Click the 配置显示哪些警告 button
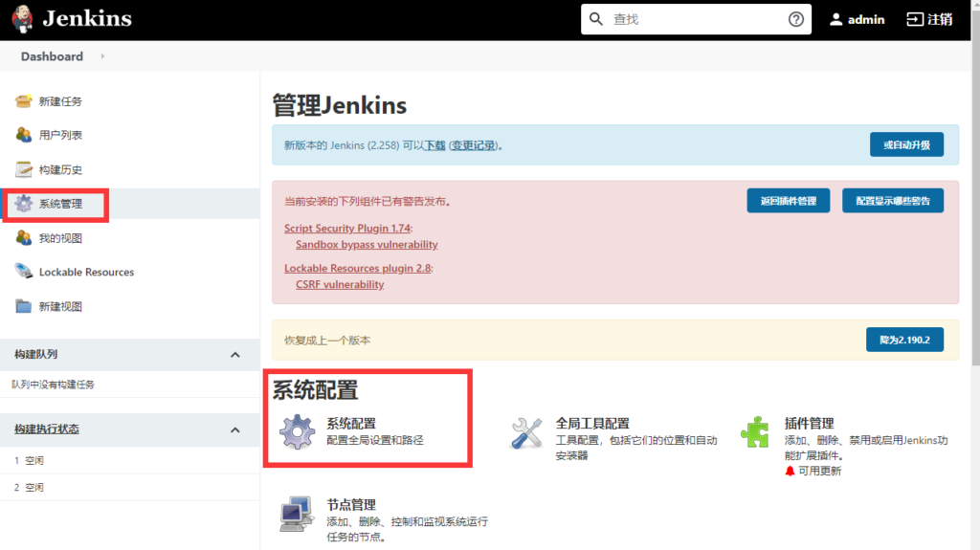Viewport: 980px width, 550px height. coord(893,201)
